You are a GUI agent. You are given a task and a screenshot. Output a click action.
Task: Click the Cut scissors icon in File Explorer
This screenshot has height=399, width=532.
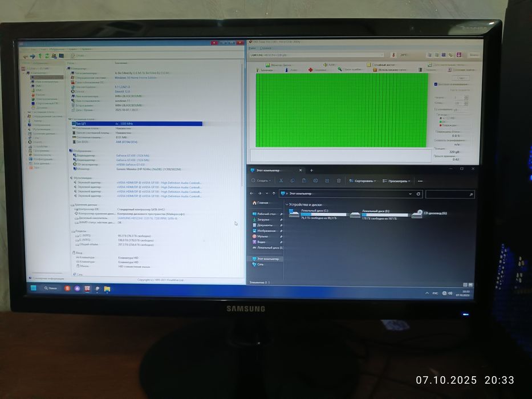(281, 181)
